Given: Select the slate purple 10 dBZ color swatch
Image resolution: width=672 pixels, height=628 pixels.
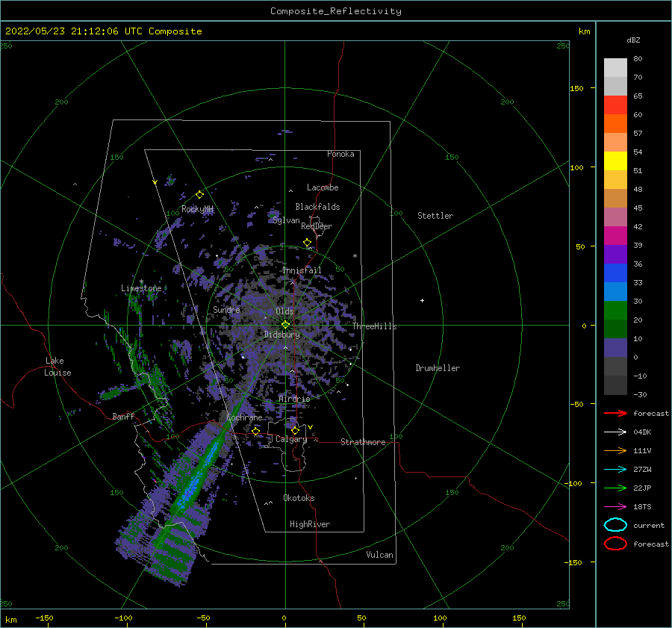Looking at the screenshot, I should tap(615, 348).
